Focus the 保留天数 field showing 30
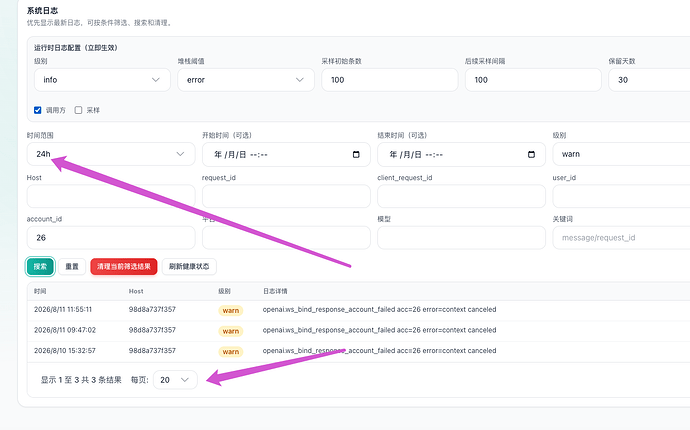 [649, 80]
